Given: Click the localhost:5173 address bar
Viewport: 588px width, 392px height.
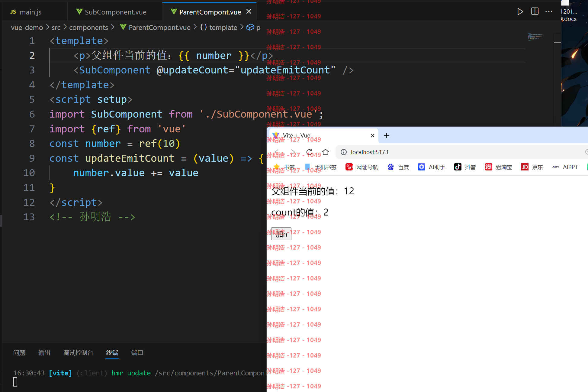Looking at the screenshot, I should (x=462, y=152).
